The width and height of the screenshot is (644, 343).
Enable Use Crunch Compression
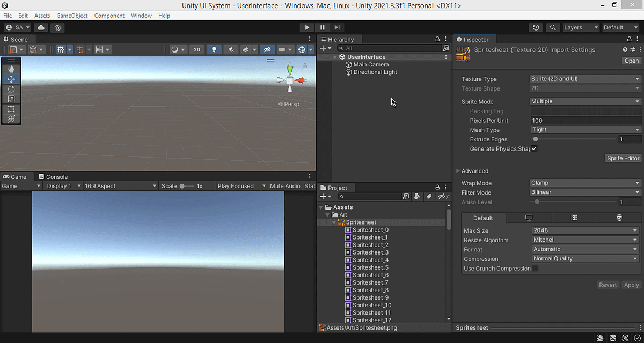[534, 268]
